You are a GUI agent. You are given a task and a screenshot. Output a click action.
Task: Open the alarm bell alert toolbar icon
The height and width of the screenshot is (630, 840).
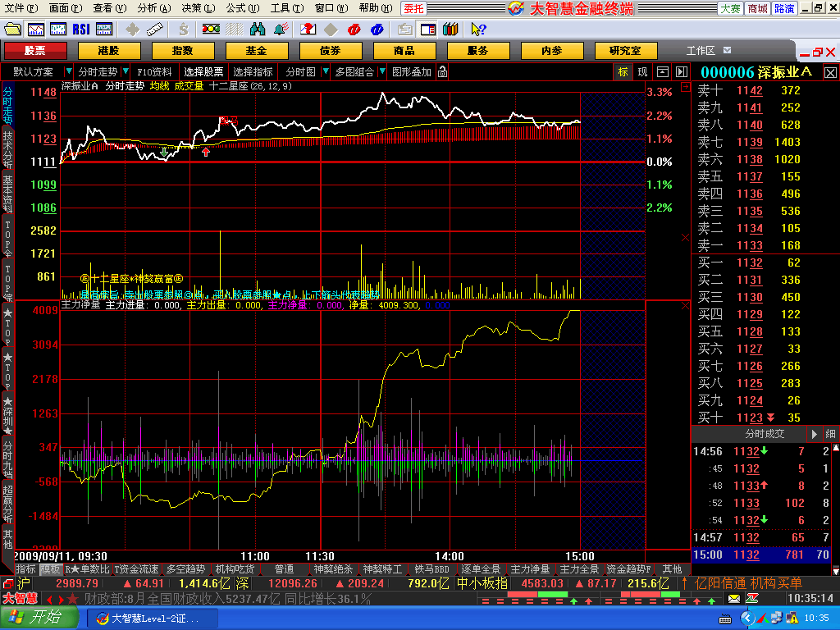pos(281,29)
